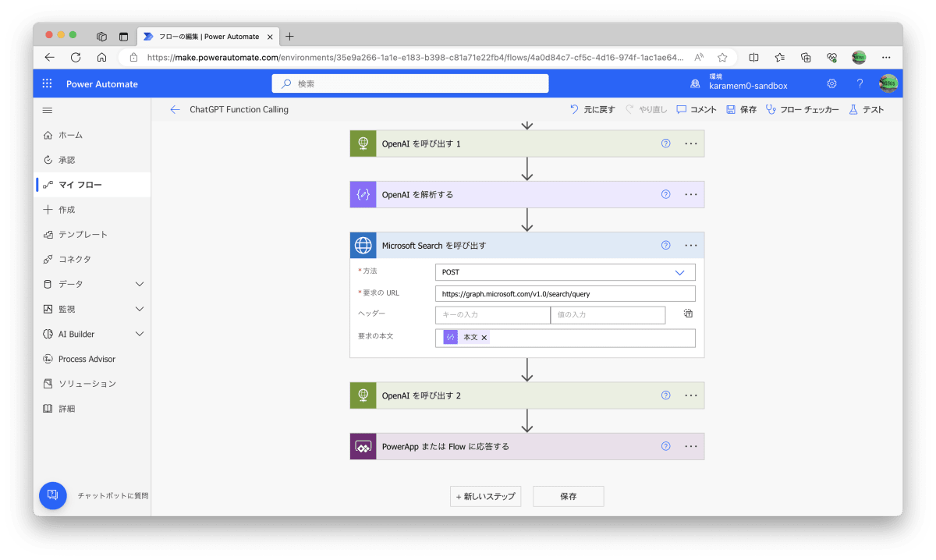Click 元に戻す in the command bar

pyautogui.click(x=592, y=110)
